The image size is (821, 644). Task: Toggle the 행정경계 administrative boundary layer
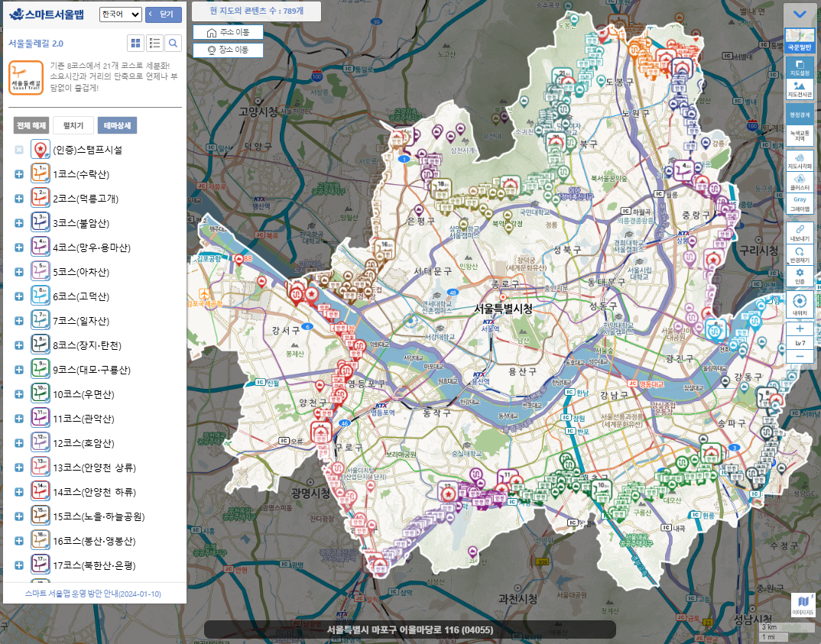(x=800, y=114)
